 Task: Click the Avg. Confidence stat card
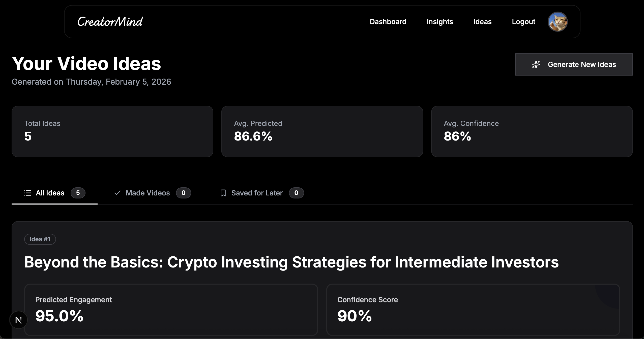(x=532, y=131)
